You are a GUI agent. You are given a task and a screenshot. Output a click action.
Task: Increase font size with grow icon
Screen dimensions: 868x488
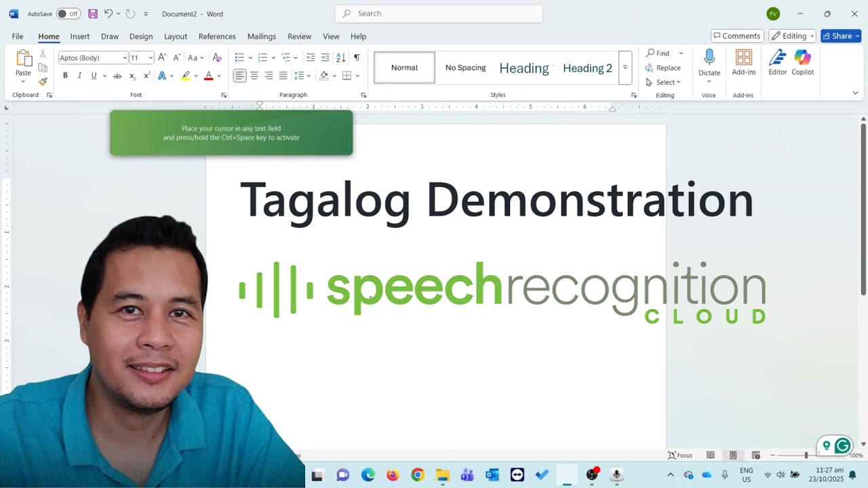point(162,58)
